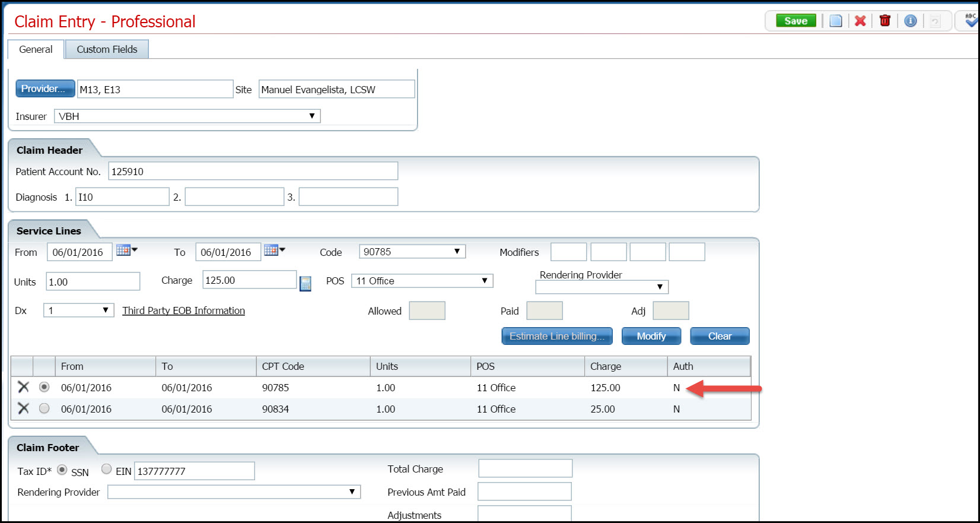This screenshot has width=980, height=523.
Task: Click the new blank page icon
Action: point(835,21)
